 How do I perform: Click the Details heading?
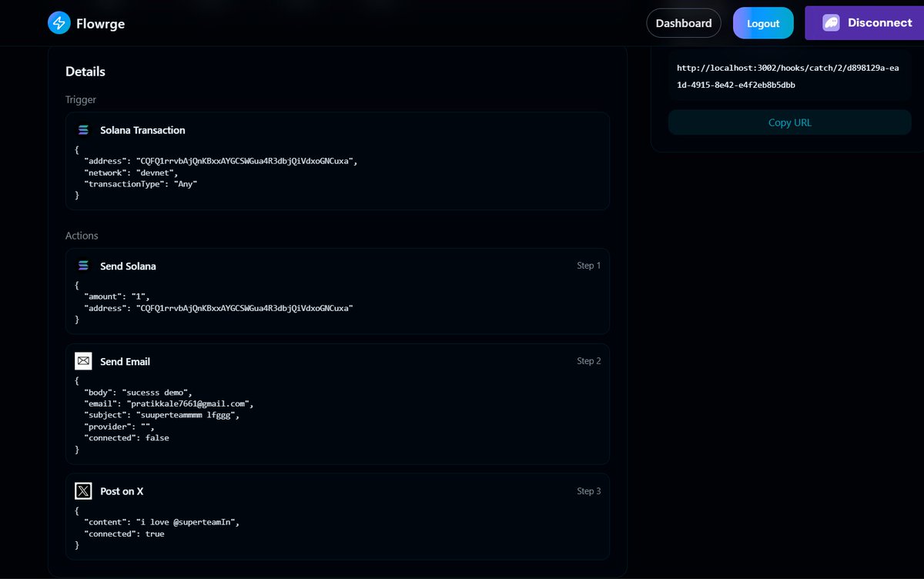point(85,72)
